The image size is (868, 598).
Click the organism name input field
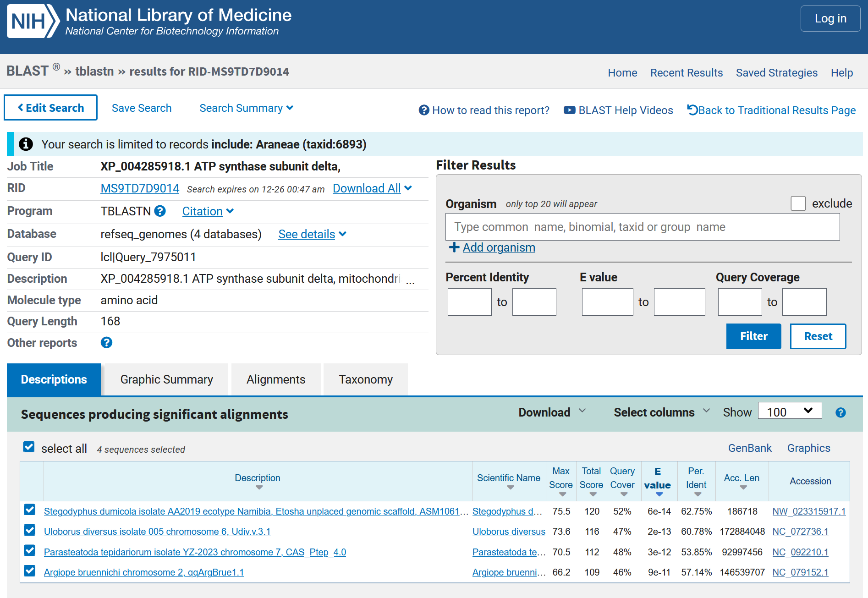(x=642, y=227)
